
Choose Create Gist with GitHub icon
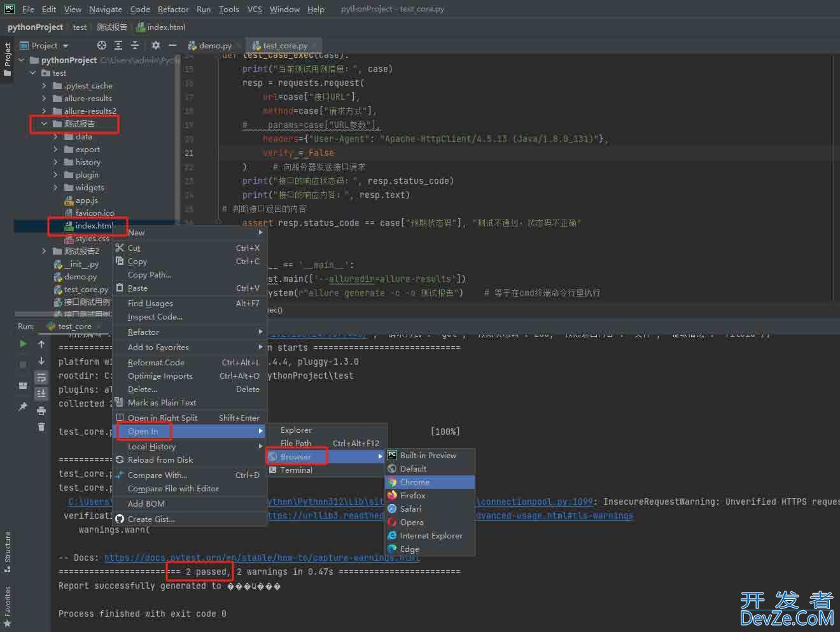(x=188, y=519)
